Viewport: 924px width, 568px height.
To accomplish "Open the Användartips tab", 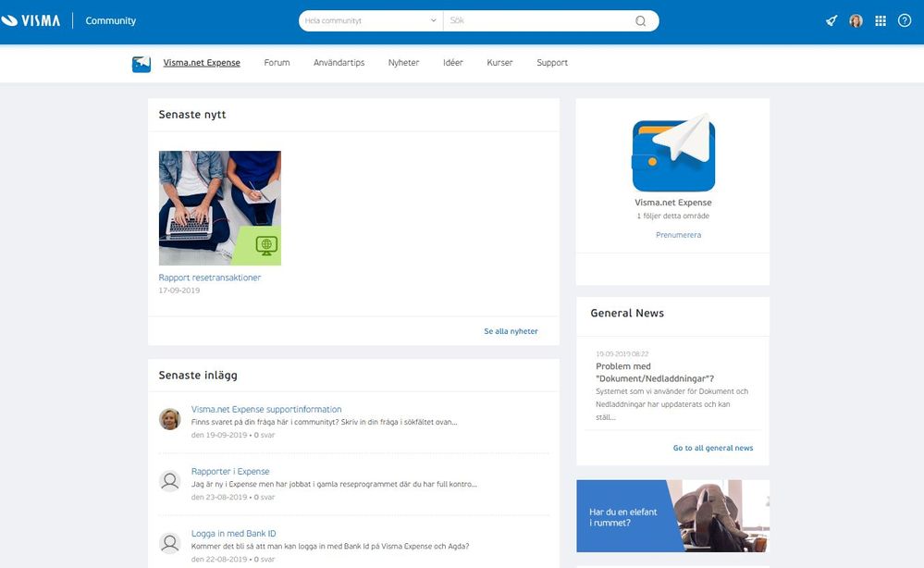I will [339, 63].
